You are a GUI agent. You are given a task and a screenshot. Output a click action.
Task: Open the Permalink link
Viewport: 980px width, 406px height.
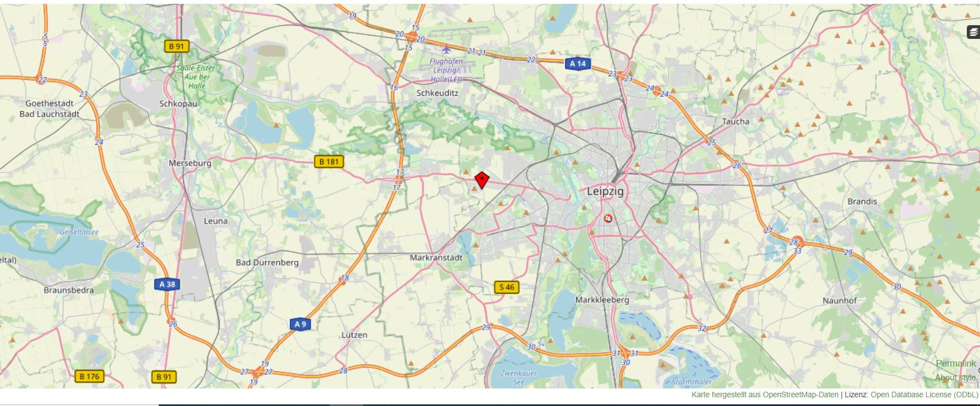[x=956, y=364]
